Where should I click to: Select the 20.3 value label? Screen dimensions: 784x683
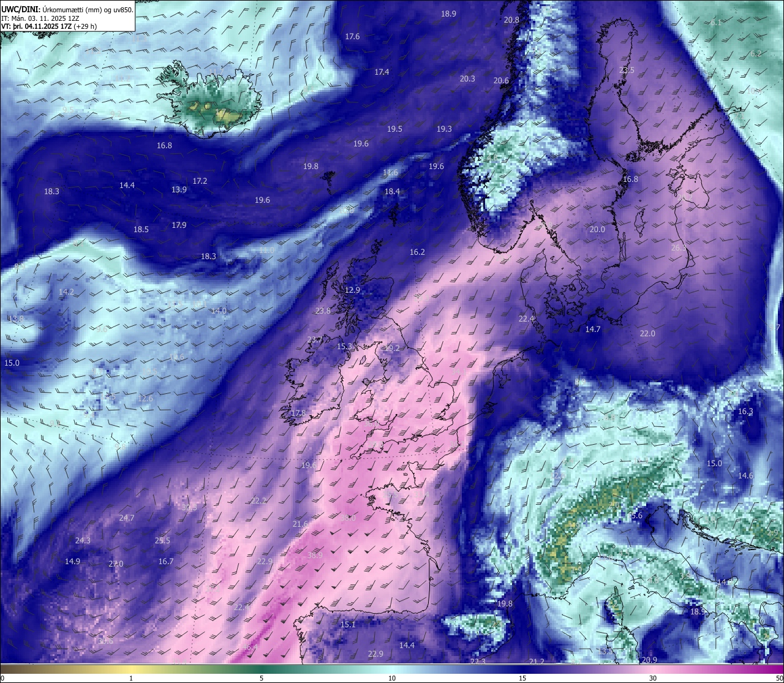(467, 79)
